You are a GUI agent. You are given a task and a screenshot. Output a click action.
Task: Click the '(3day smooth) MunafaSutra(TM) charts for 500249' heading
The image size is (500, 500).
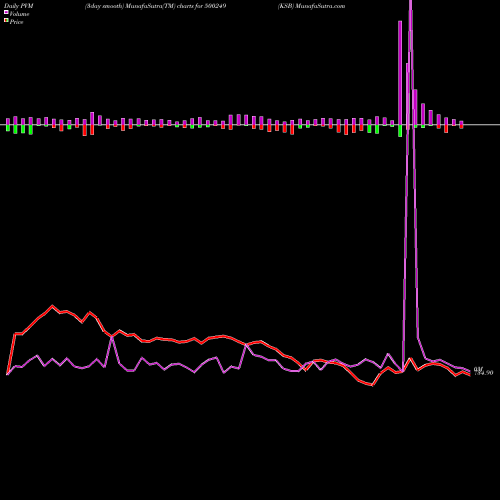[155, 6]
